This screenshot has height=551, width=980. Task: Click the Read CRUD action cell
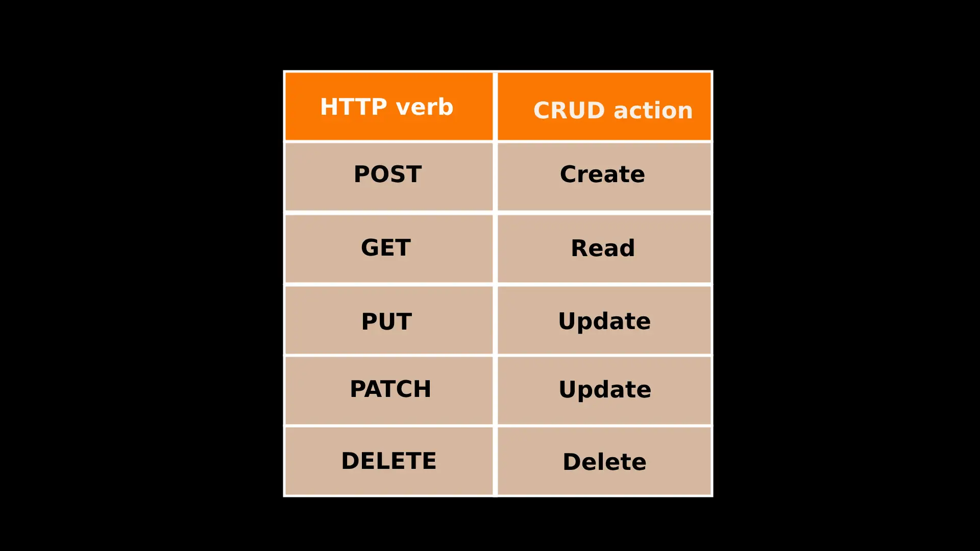click(602, 247)
